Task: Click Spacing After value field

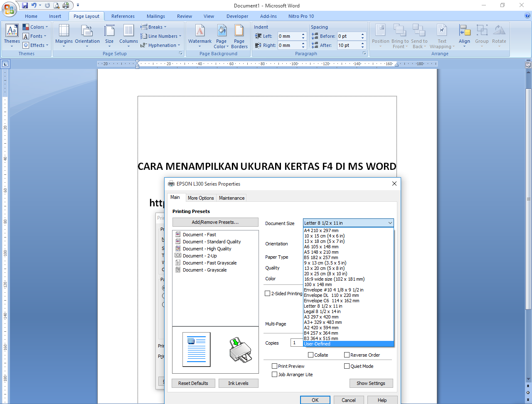Action: pos(348,45)
